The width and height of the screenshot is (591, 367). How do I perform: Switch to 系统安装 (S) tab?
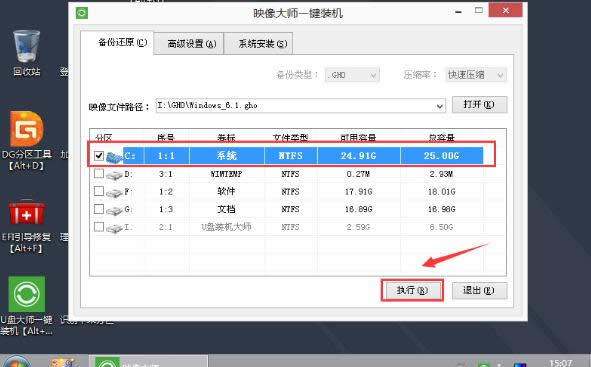tap(258, 44)
